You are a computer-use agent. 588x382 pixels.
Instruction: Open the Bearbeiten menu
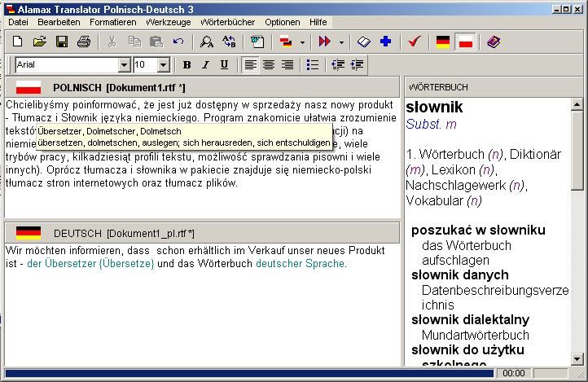[59, 22]
